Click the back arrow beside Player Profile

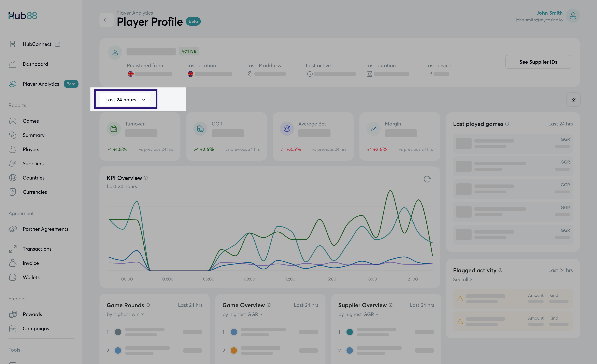(x=106, y=20)
